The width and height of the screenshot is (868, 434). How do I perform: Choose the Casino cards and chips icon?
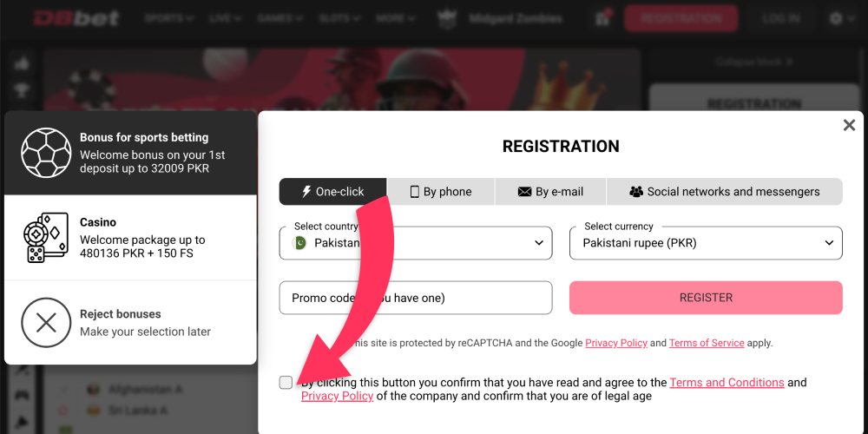click(46, 238)
